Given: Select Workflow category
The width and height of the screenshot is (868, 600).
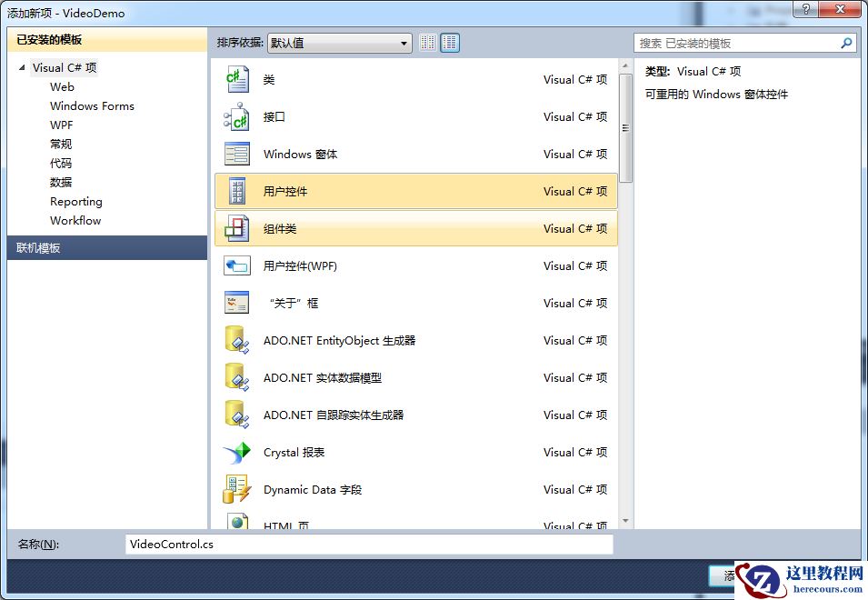Looking at the screenshot, I should [75, 220].
